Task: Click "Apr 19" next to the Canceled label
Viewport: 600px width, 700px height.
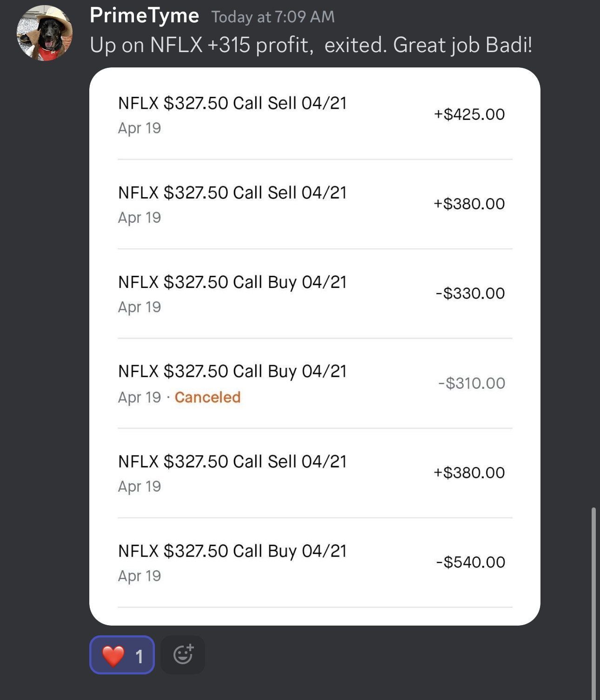Action: [x=139, y=397]
